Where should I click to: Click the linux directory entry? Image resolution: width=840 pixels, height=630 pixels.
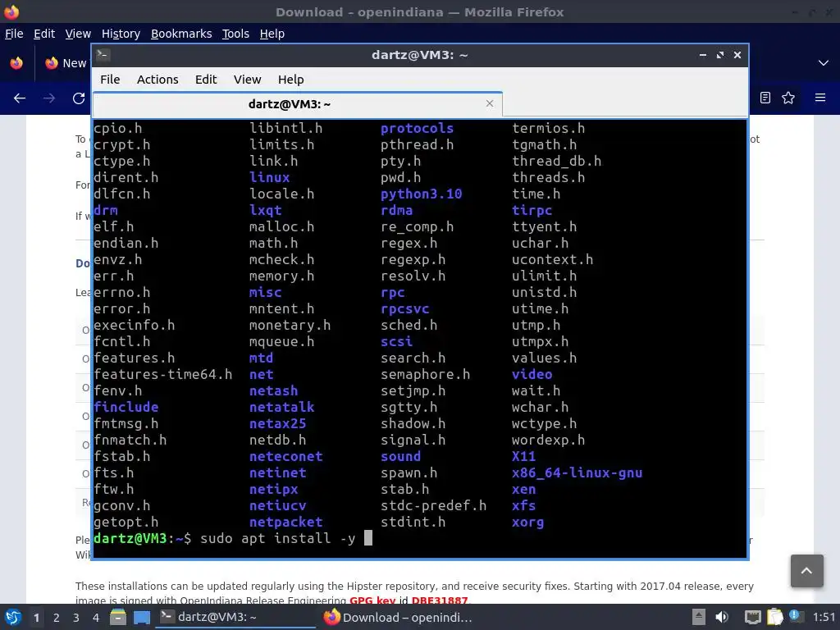269,177
